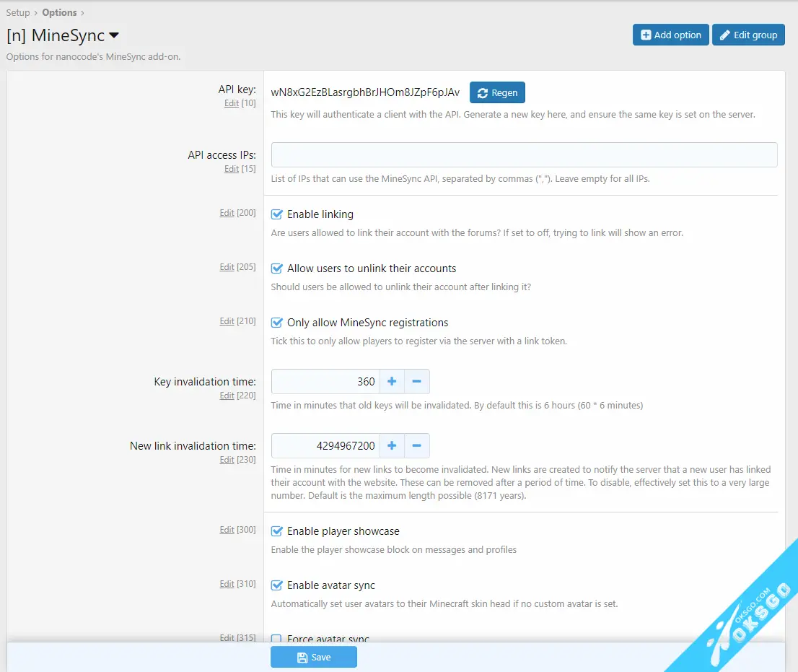The width and height of the screenshot is (798, 672).
Task: Click the Key invalidation time number field
Action: pyautogui.click(x=326, y=381)
